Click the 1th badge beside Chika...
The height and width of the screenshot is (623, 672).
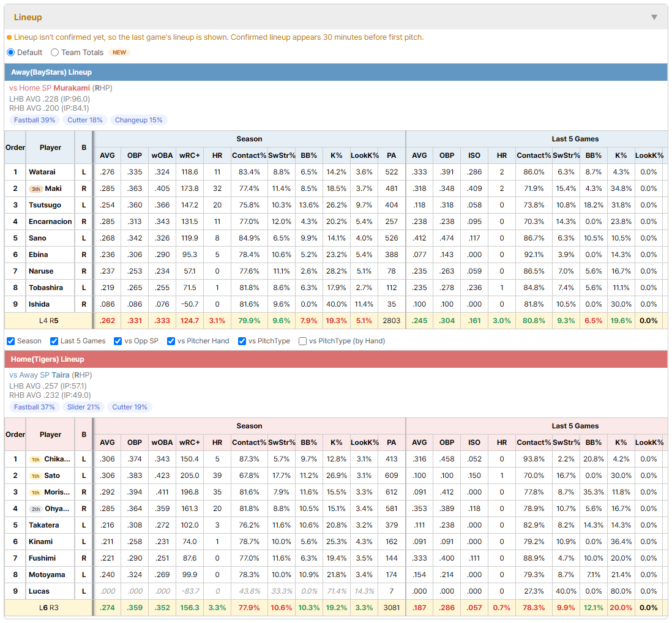35,460
